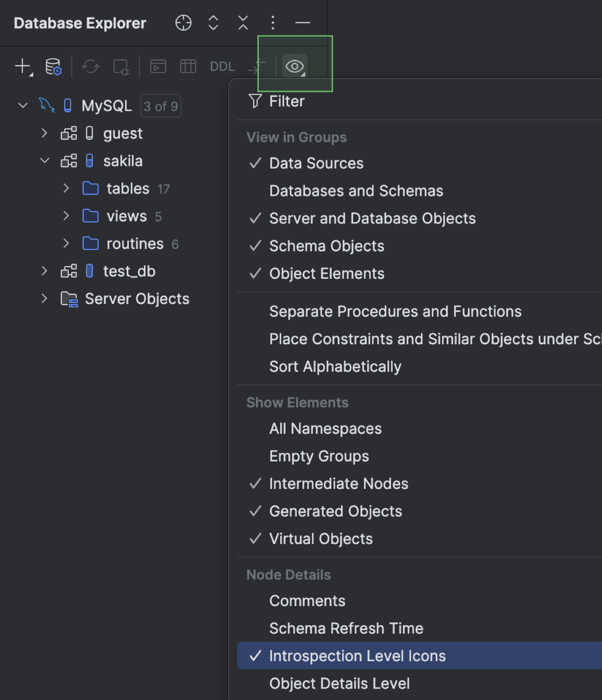Image resolution: width=602 pixels, height=700 pixels.
Task: Select the Server Objects tree node
Action: (137, 299)
